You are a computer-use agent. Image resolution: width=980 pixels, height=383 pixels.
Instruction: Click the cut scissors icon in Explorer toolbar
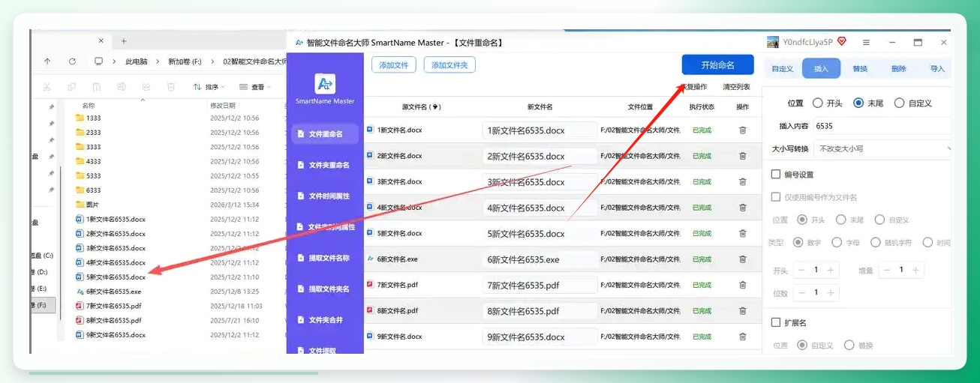coord(47,87)
